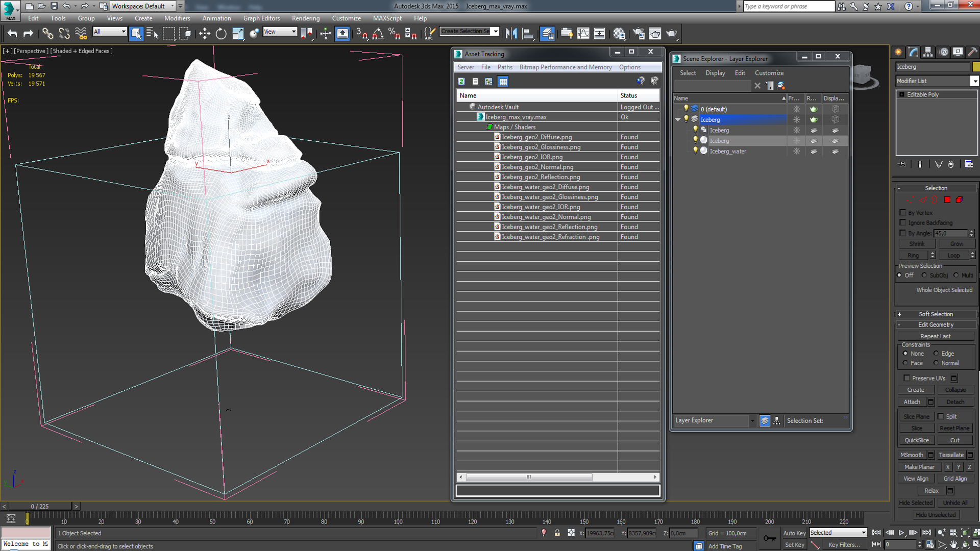Click the yellow object color swatch

(976, 67)
